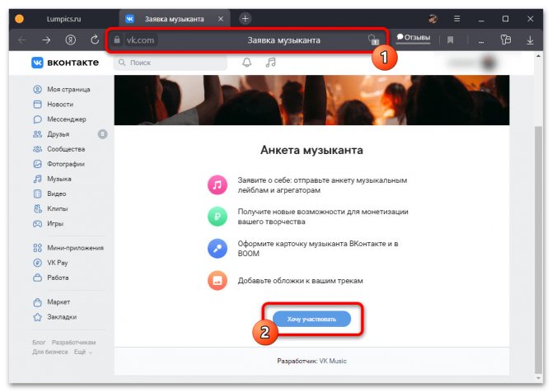Select the Заявка музыканта tab
Viewport: 552px width, 392px height.
coord(175,19)
